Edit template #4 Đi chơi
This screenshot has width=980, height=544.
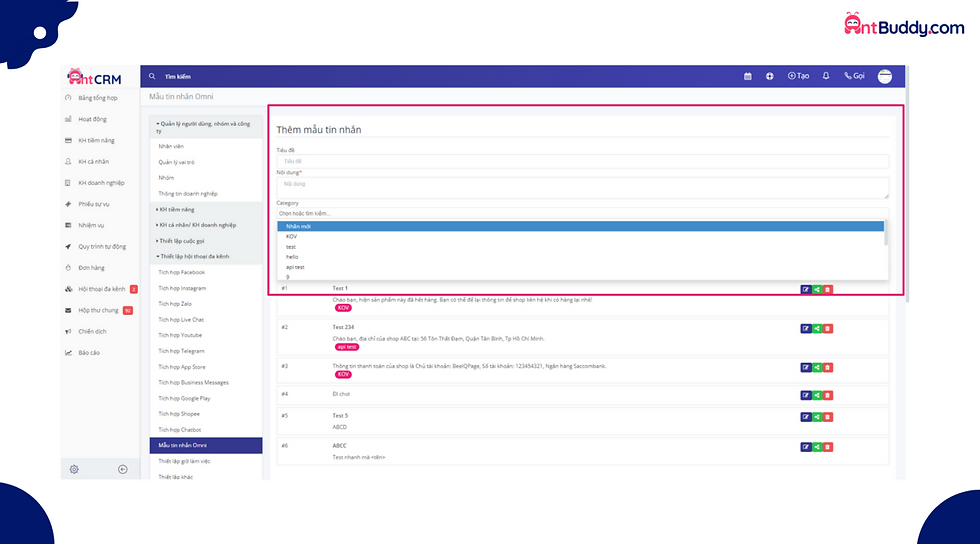806,395
